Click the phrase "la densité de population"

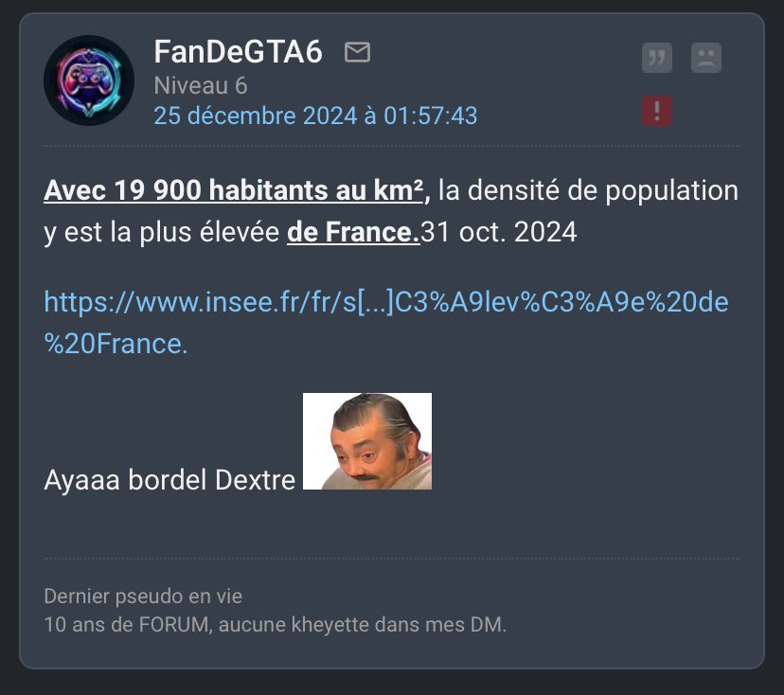tap(589, 191)
